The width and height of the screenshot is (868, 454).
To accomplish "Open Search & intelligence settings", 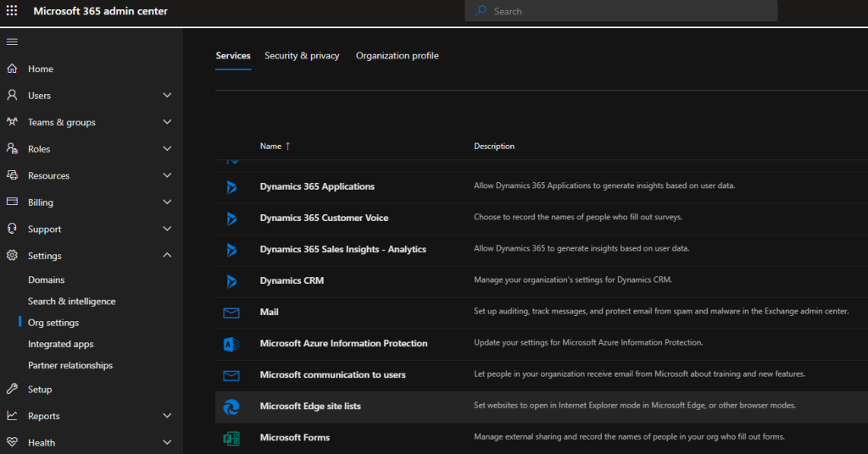I will (x=71, y=302).
